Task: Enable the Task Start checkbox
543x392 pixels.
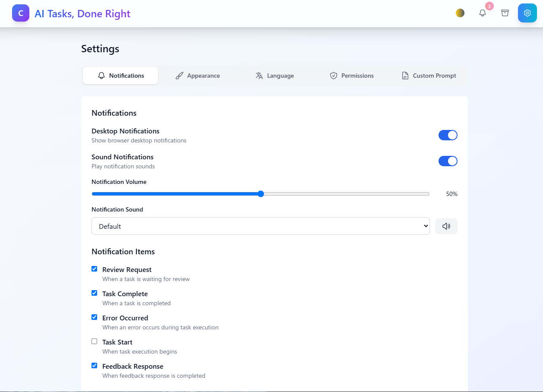Action: [x=95, y=341]
